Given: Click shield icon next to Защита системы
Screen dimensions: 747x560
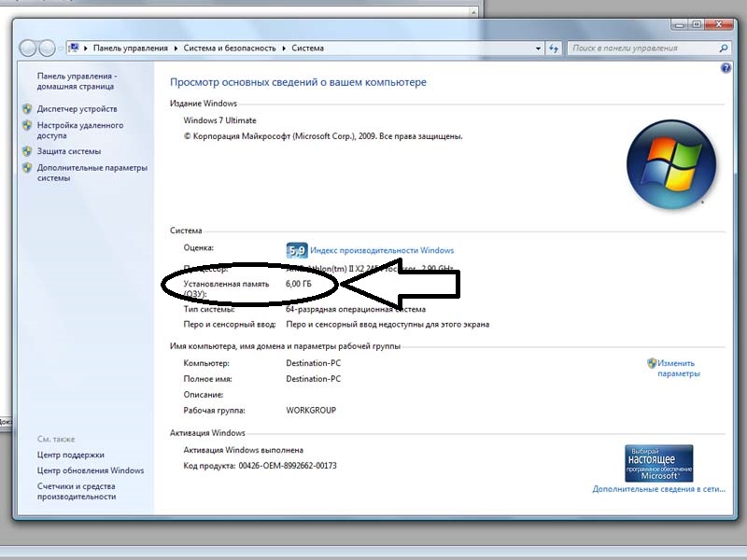Looking at the screenshot, I should [x=27, y=151].
